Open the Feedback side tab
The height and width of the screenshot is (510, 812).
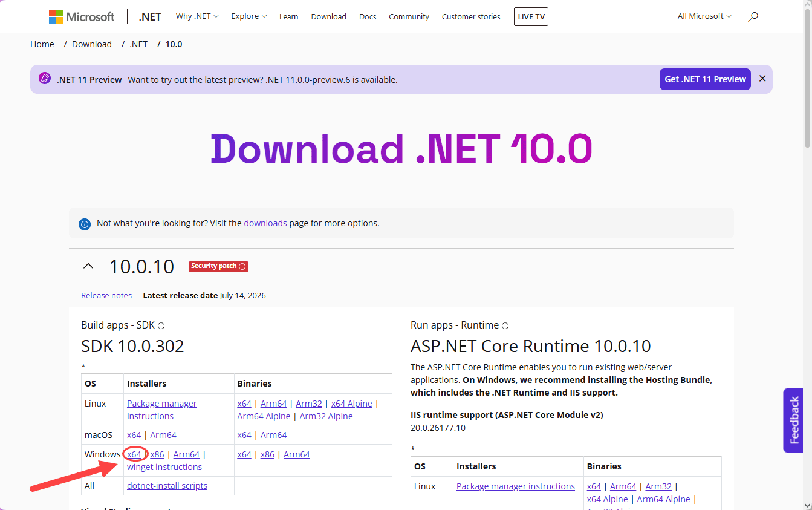click(x=793, y=420)
